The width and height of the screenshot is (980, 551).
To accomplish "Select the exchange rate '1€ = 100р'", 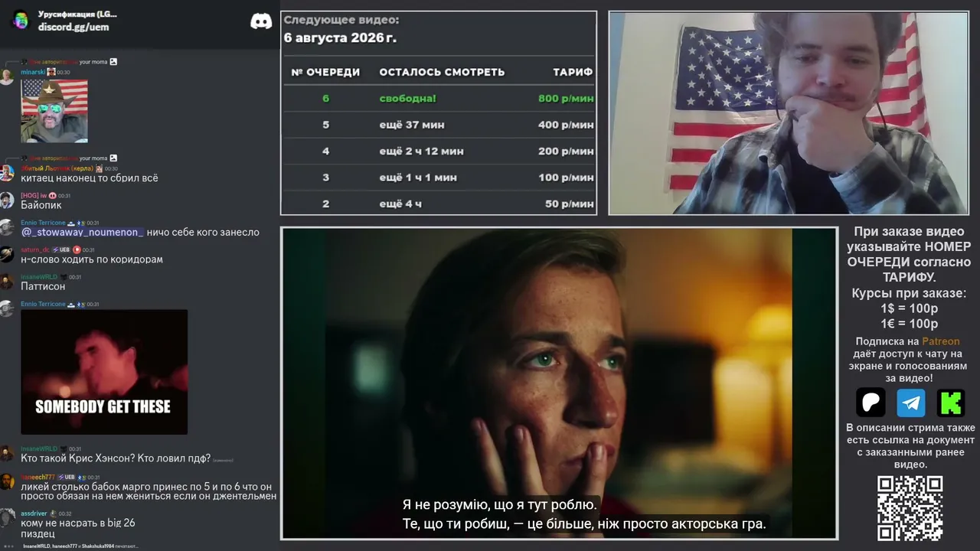I will tap(910, 324).
